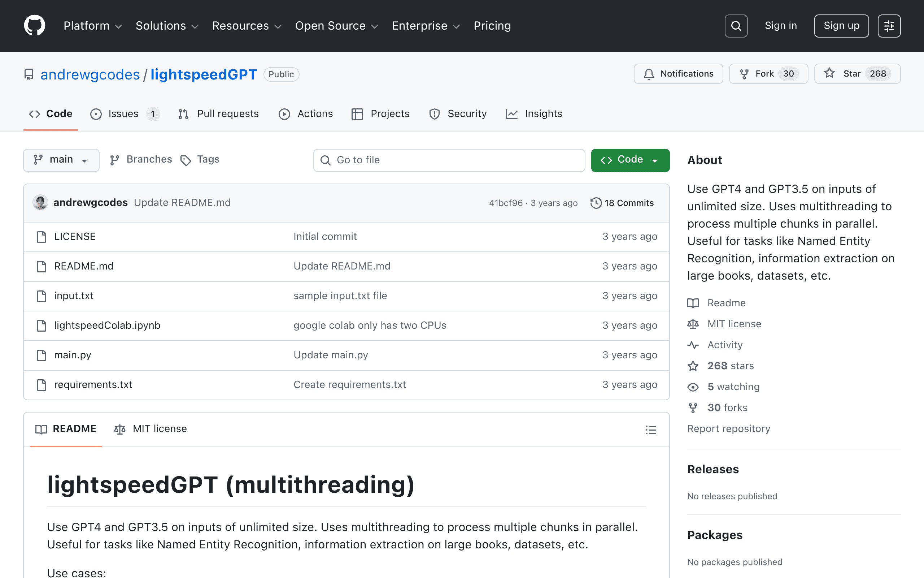Focus the Go to file search field

[x=449, y=160]
